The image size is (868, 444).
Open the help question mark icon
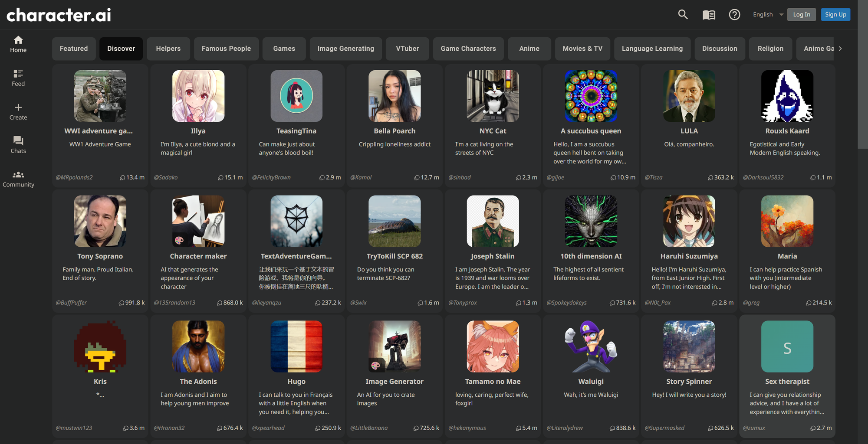pyautogui.click(x=734, y=15)
